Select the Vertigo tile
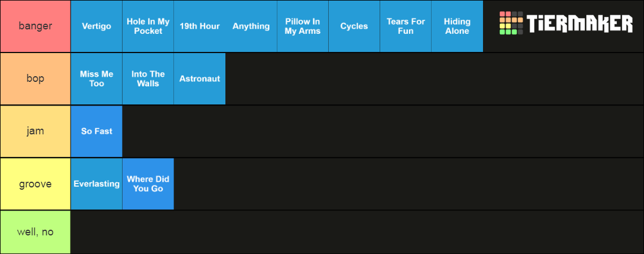The width and height of the screenshot is (644, 254). click(97, 27)
